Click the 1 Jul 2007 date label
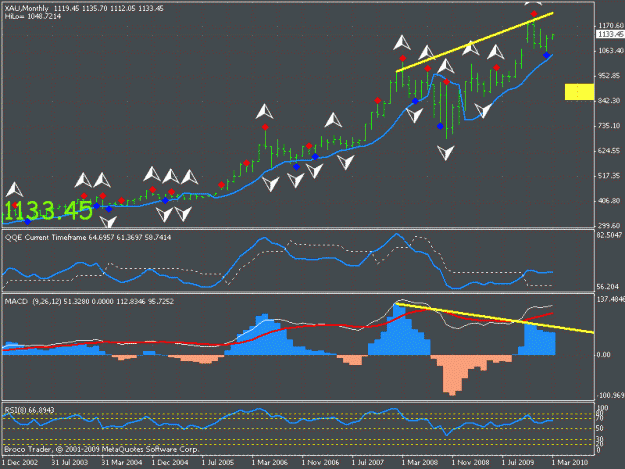 point(368,463)
